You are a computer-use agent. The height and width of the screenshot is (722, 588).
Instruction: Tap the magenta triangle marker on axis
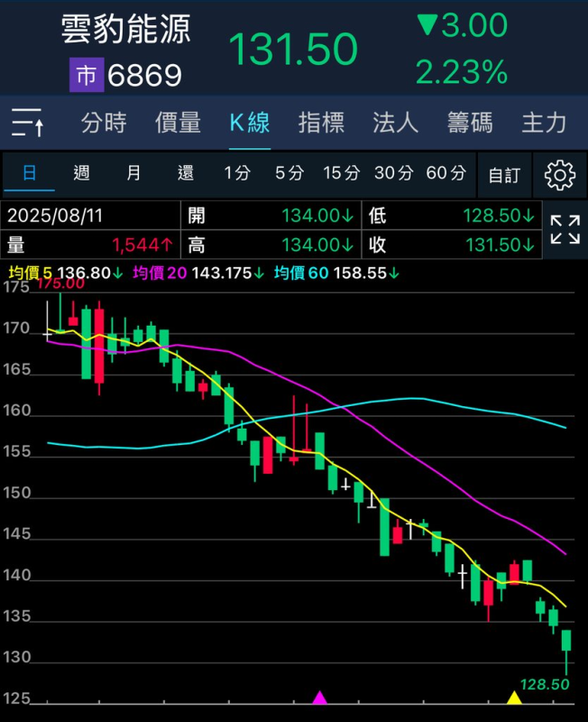pos(319,698)
